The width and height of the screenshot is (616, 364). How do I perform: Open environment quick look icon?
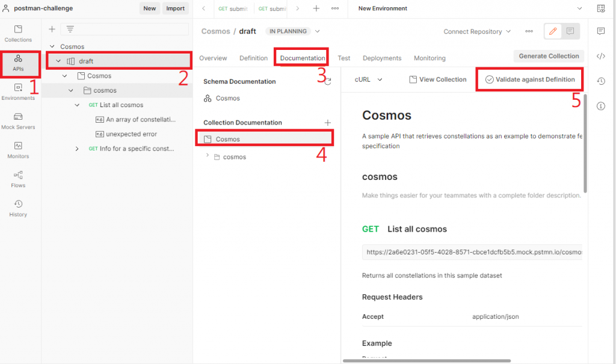tap(601, 8)
